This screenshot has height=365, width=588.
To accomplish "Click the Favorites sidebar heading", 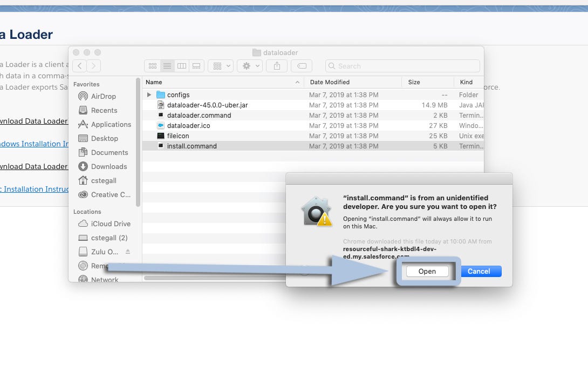I will [x=86, y=84].
